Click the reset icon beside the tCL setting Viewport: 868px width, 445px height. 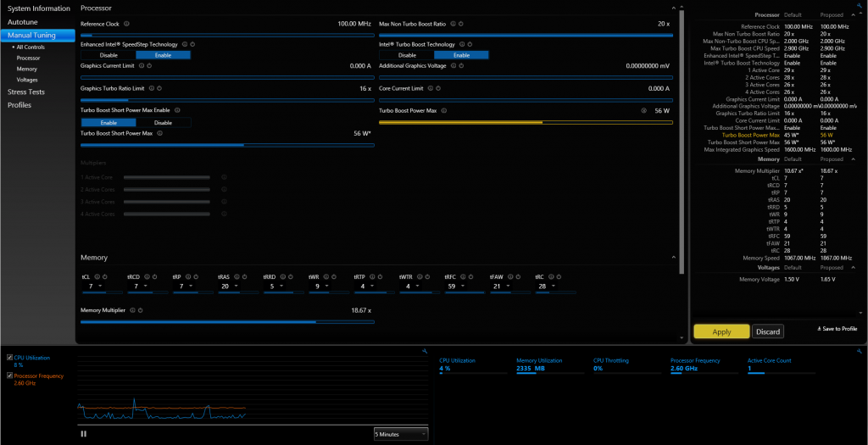click(104, 276)
